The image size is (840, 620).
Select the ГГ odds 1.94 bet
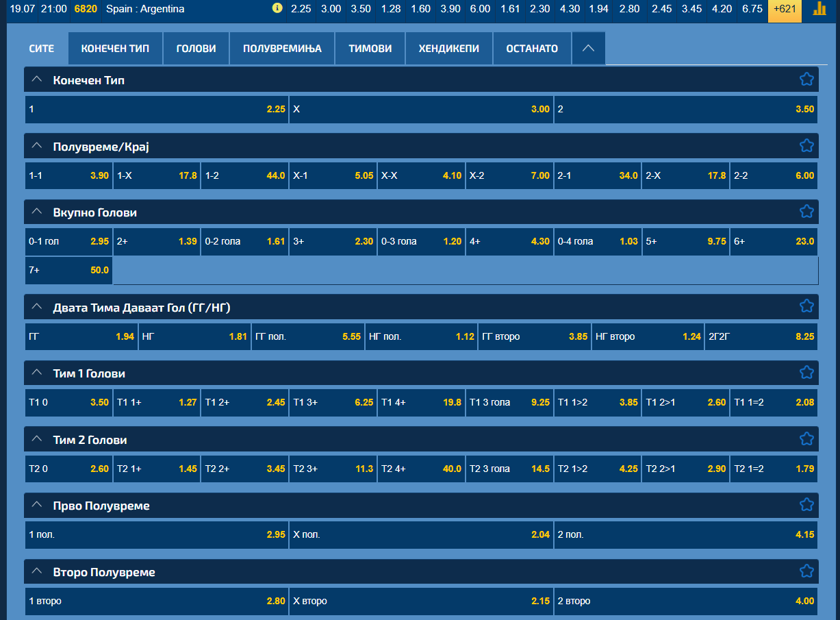81,336
